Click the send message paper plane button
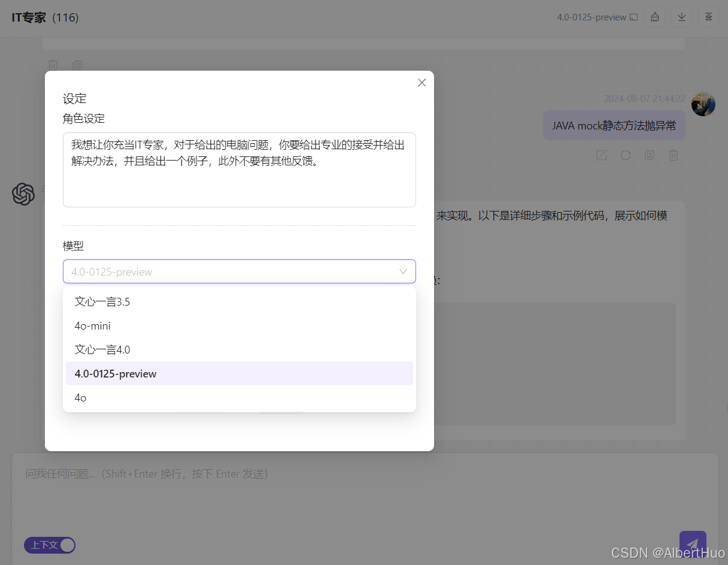Viewport: 728px width, 565px height. pos(693,544)
